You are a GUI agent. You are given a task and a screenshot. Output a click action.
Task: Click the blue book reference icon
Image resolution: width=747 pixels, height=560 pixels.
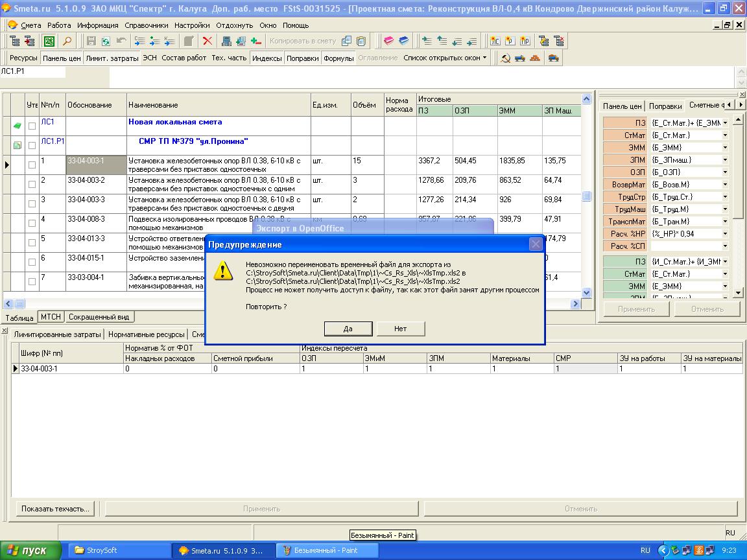(x=403, y=41)
